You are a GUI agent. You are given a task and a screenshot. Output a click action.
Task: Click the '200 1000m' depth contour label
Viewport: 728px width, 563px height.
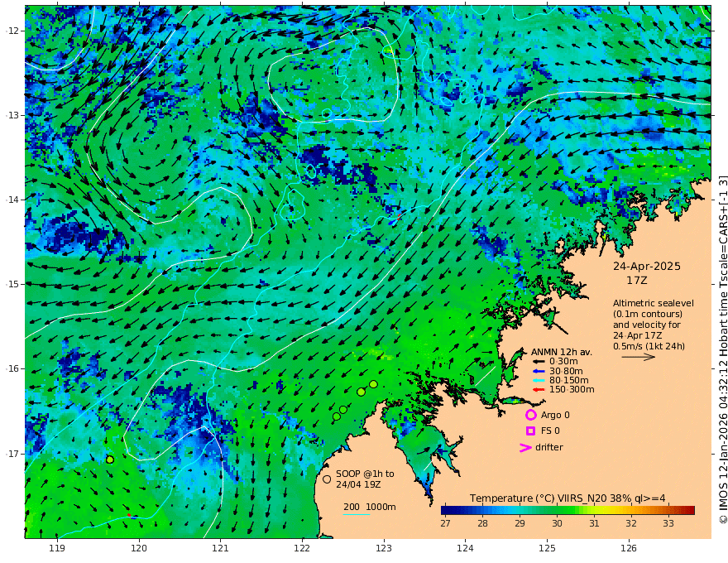pyautogui.click(x=370, y=507)
